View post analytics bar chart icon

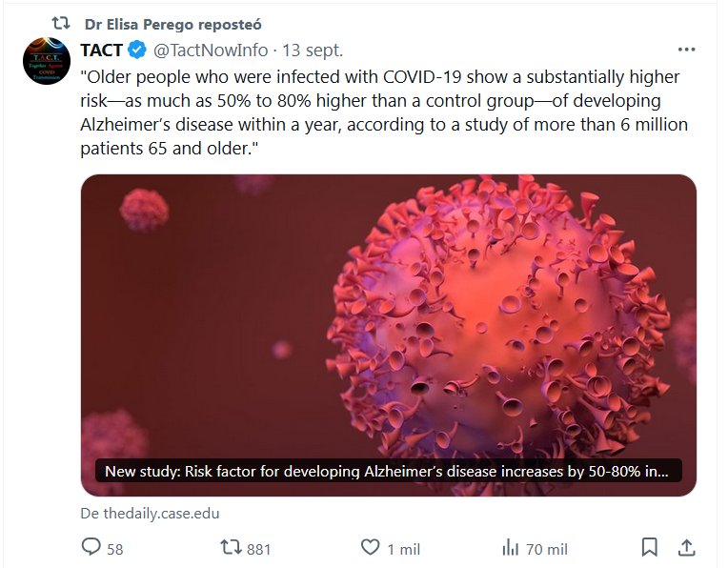(510, 548)
